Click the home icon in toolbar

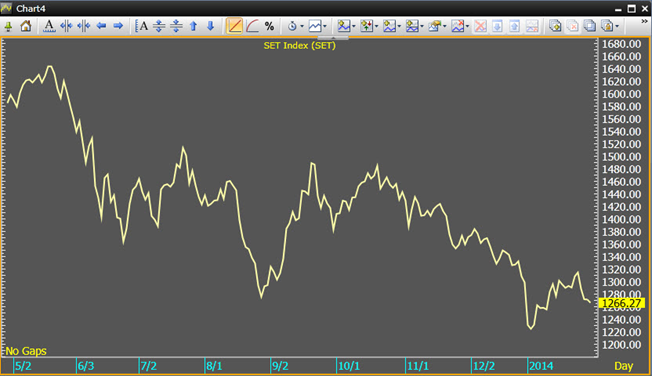tap(26, 26)
